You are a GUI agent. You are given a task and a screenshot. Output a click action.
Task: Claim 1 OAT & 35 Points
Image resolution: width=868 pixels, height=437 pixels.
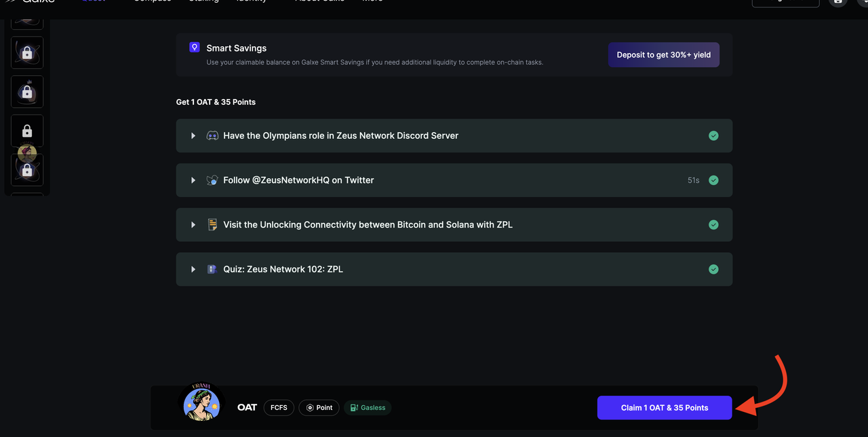click(x=665, y=408)
